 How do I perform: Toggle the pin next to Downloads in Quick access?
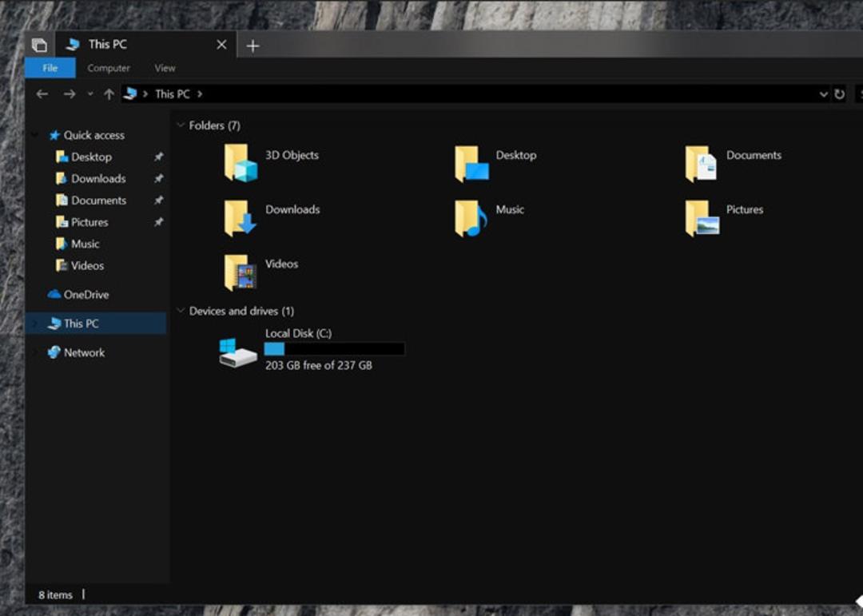point(158,178)
